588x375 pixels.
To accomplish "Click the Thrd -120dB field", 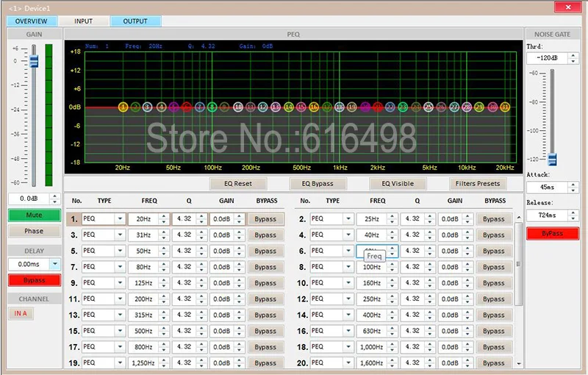I will [548, 58].
